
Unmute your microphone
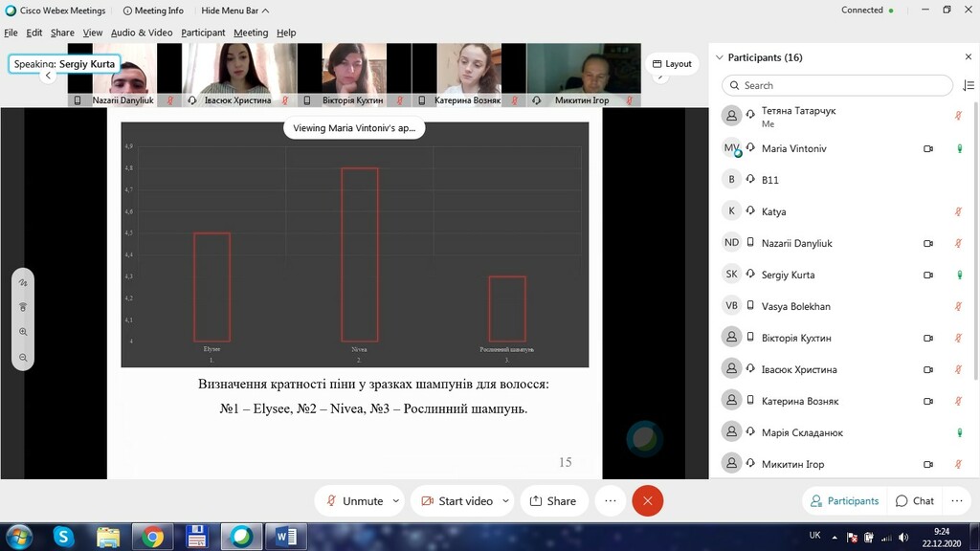click(x=355, y=501)
